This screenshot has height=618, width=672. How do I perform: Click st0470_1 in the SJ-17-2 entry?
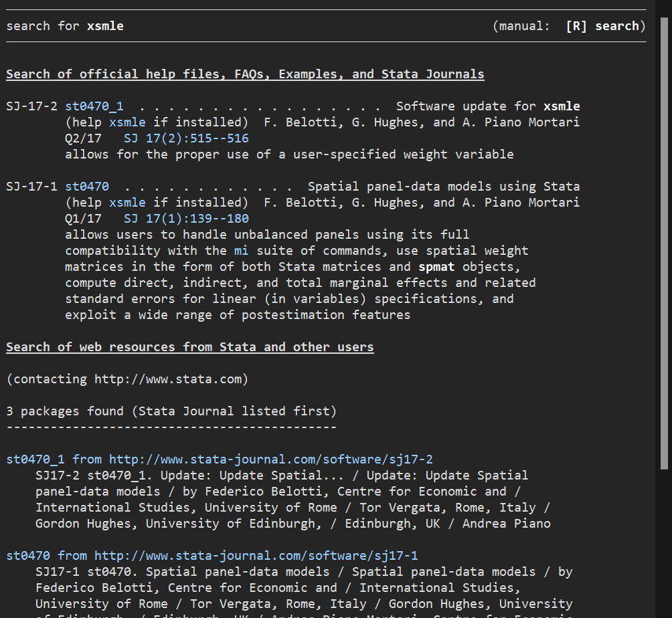tap(94, 106)
